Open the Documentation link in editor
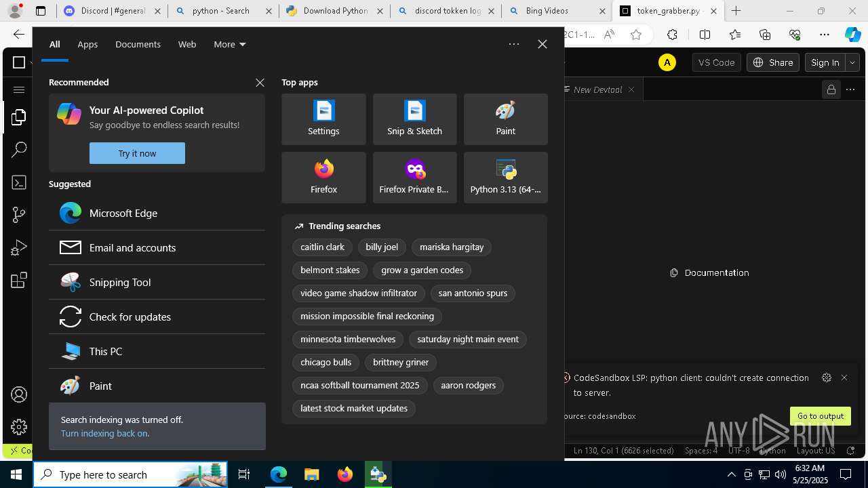868x488 pixels. click(709, 272)
